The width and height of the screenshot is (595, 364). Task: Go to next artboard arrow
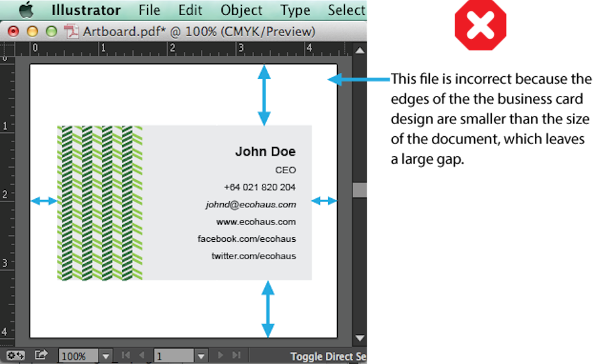221,356
